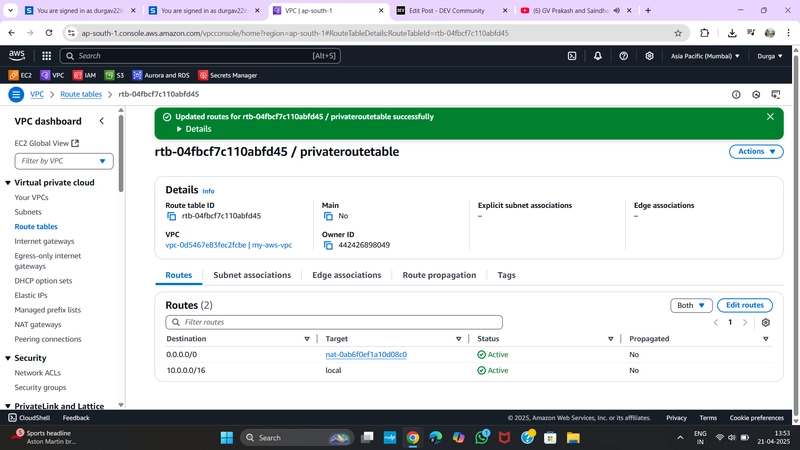Toggle the side navigation hamburger menu
800x450 pixels.
pyautogui.click(x=16, y=94)
